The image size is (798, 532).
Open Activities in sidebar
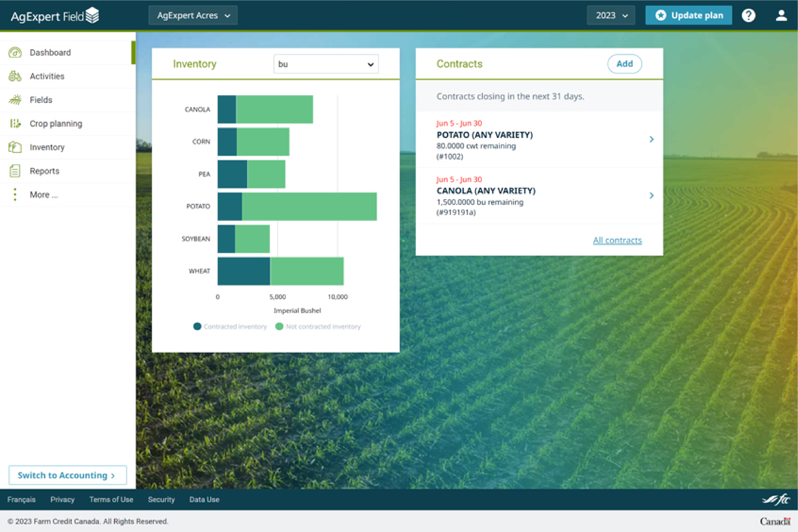(x=68, y=76)
